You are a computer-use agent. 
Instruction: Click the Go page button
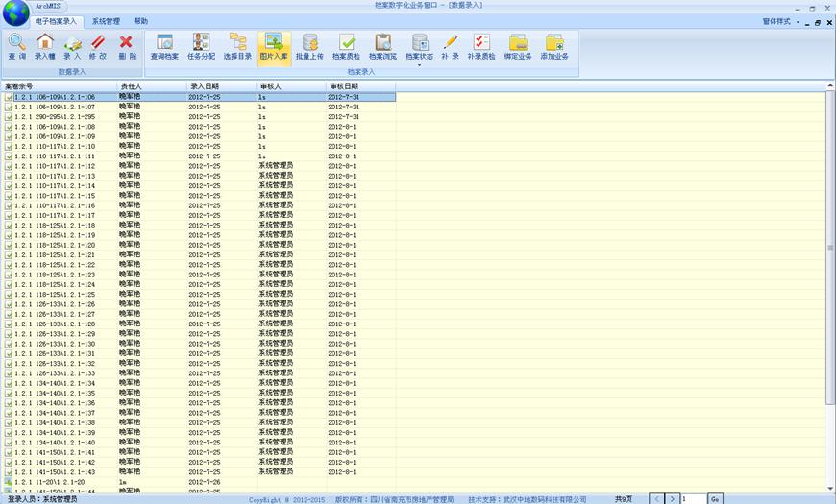(x=715, y=498)
